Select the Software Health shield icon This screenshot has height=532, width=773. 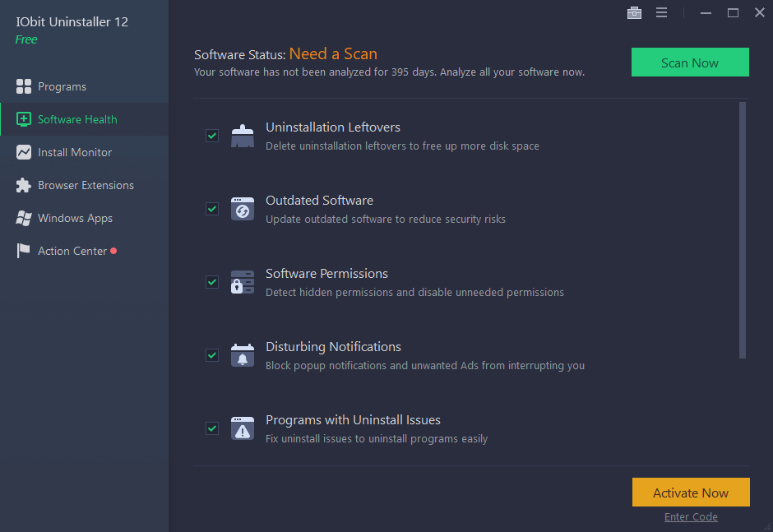point(22,118)
